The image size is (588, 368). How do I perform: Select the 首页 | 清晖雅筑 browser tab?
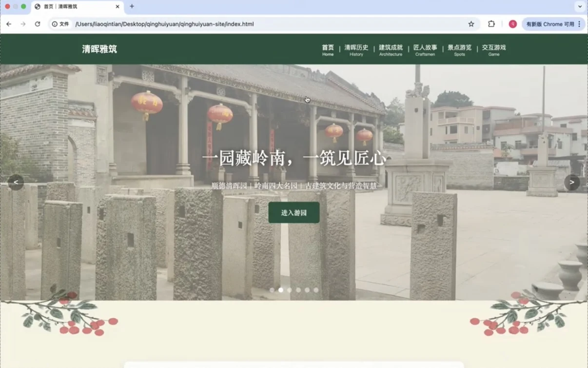tap(77, 7)
